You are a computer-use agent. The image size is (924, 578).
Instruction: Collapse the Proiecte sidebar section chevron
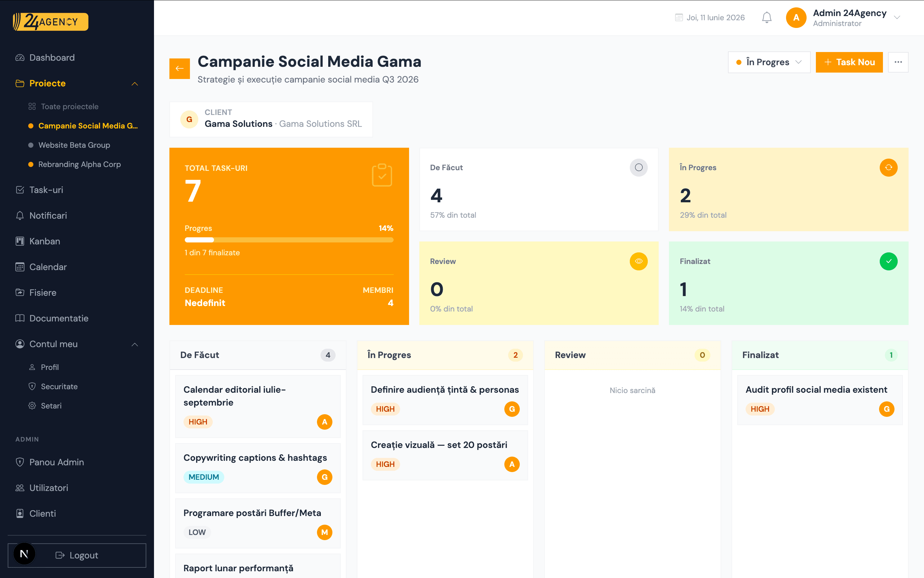click(135, 84)
